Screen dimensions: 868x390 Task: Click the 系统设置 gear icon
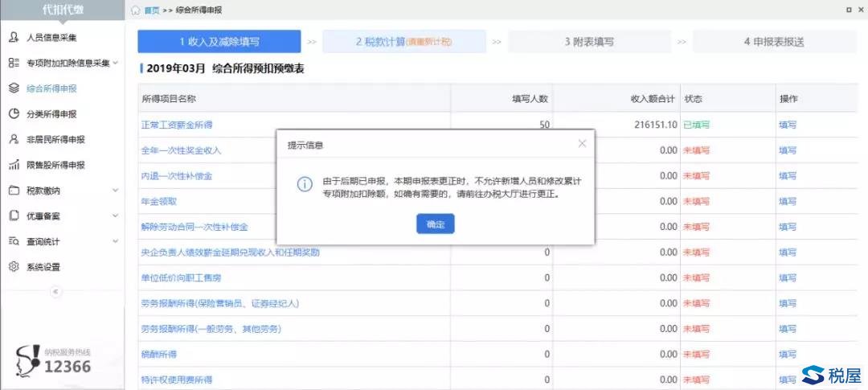[x=14, y=267]
